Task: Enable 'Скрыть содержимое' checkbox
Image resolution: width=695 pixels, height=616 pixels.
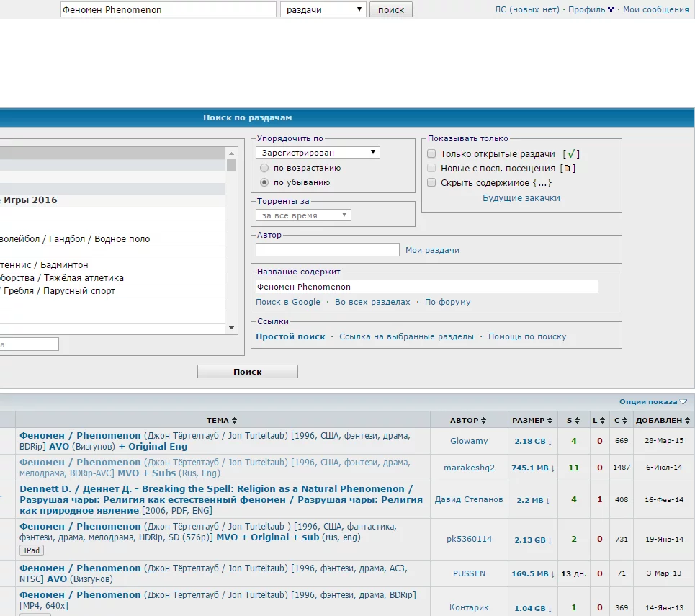Action: 431,182
